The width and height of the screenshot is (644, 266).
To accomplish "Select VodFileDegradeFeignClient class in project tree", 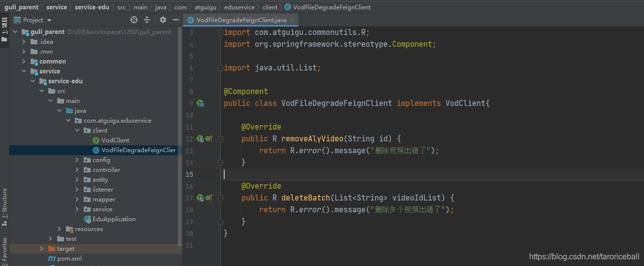I will (x=134, y=150).
